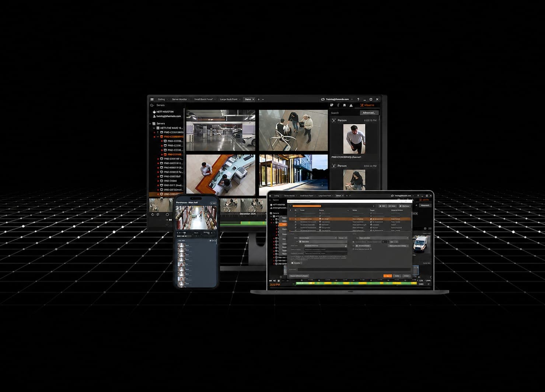Open the Person detection of the man in white shirt
Screen dimensions: 545x392
click(354, 139)
